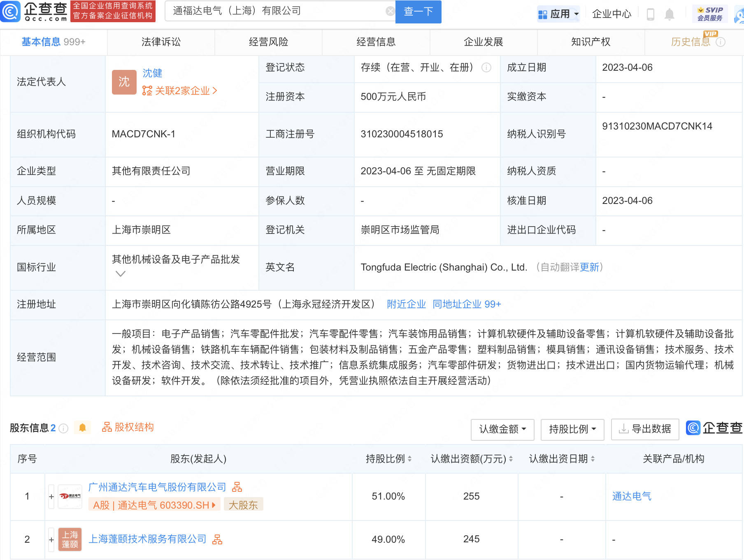744x560 pixels.
Task: Expand the 国标行业 chevron details
Action: [x=120, y=274]
